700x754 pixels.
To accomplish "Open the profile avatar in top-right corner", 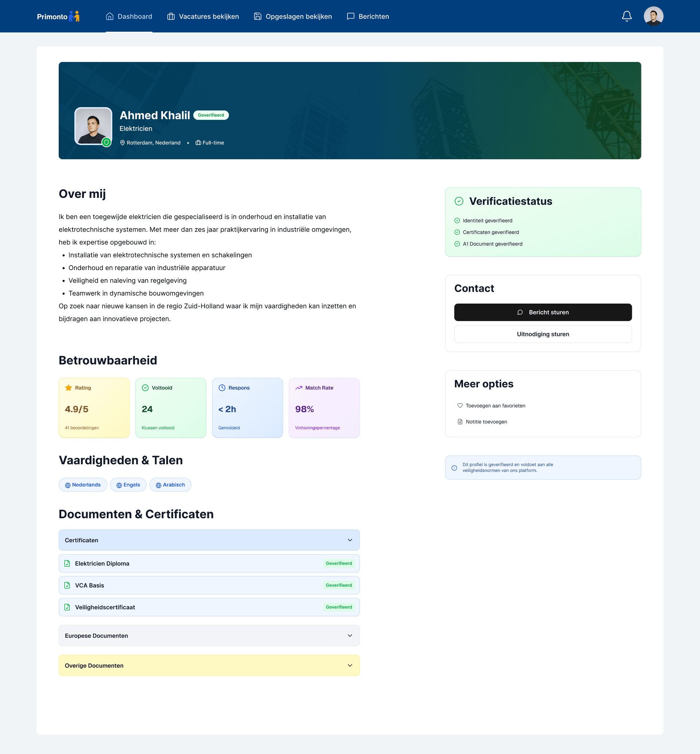I will [654, 16].
